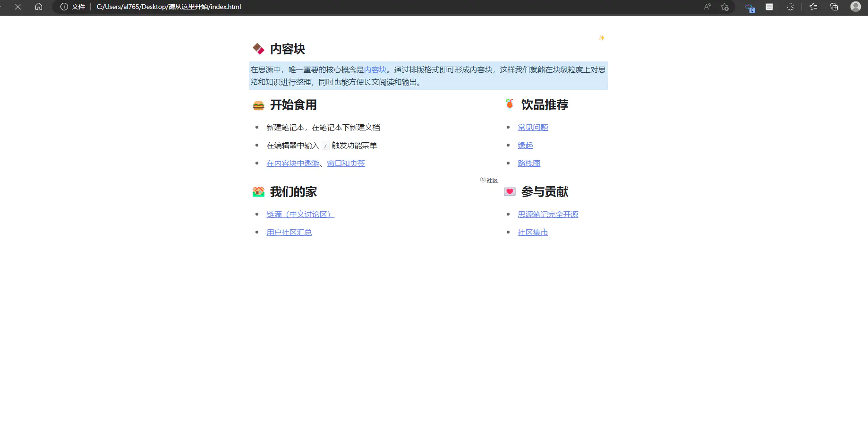Open the sync extension with the 0 badge
The height and width of the screenshot is (432, 868).
pyautogui.click(x=749, y=8)
